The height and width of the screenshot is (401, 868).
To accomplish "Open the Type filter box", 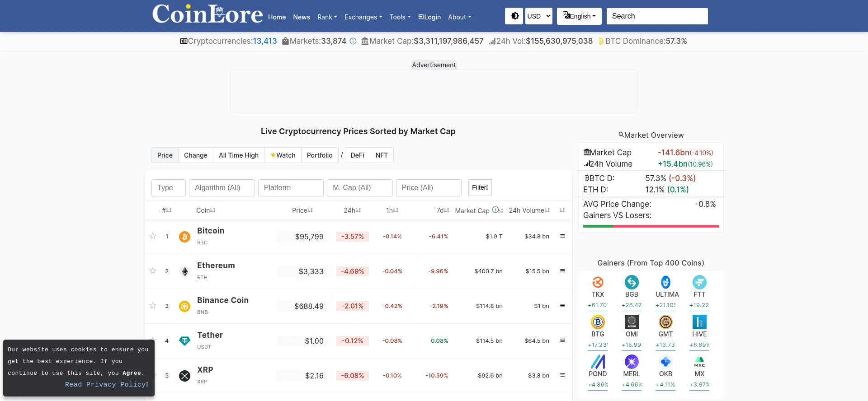I will tap(169, 188).
